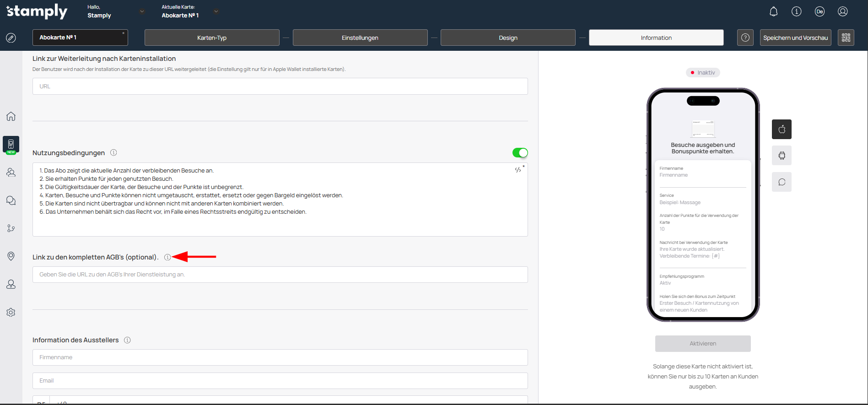
Task: Change language via the De selector
Action: (819, 11)
